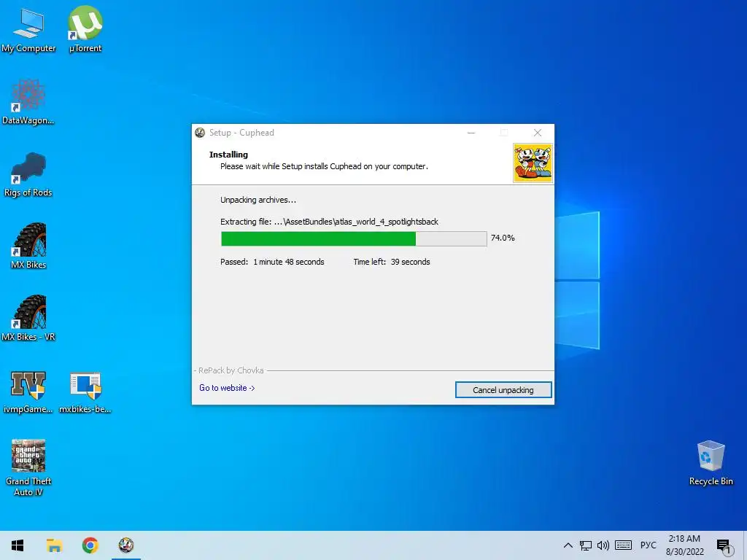
Task: Click the 74.0% percentage label
Action: click(x=503, y=238)
